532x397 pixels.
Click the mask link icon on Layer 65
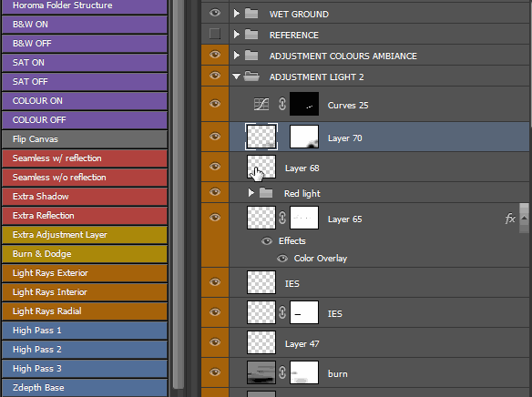point(282,218)
